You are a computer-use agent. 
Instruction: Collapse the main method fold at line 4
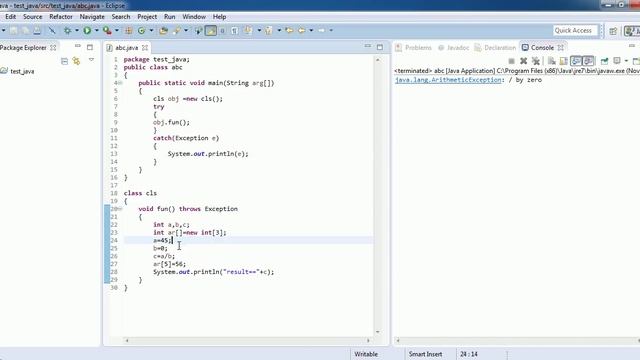coord(120,83)
